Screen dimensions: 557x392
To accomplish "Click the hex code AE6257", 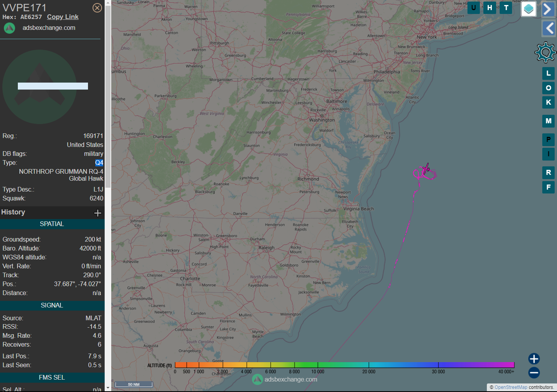I will click(31, 17).
